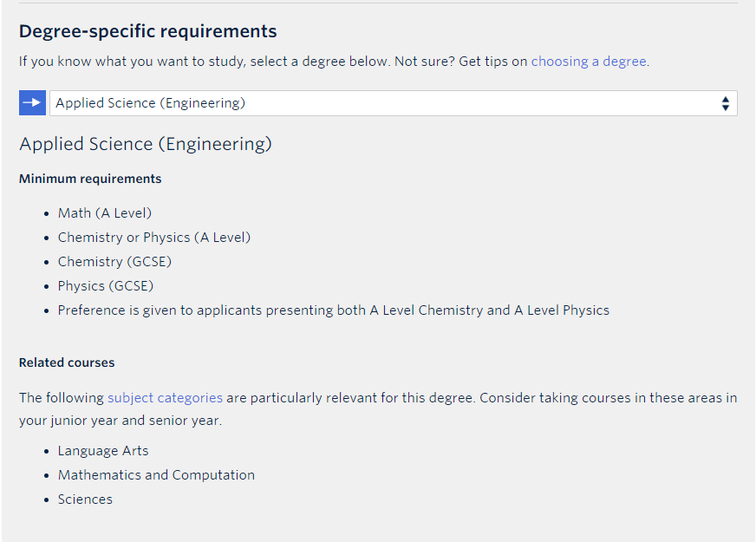Click the 'If you know what you want' sentence
756x542 pixels.
pyautogui.click(x=205, y=62)
